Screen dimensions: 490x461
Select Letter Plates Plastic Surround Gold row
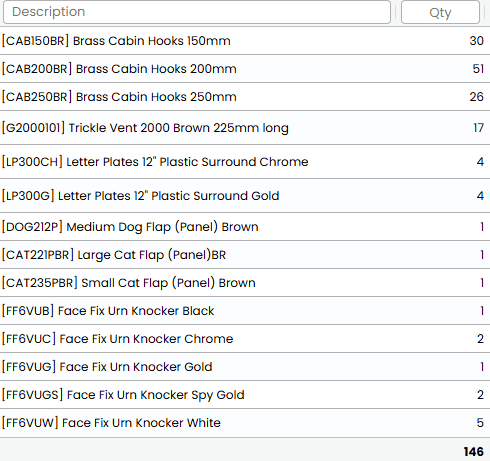(x=245, y=196)
